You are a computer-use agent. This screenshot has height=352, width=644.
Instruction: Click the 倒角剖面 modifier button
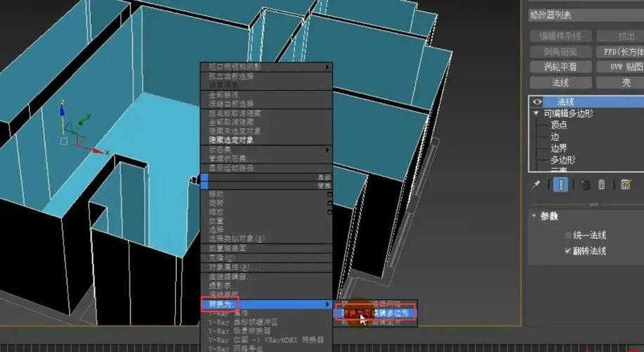560,52
